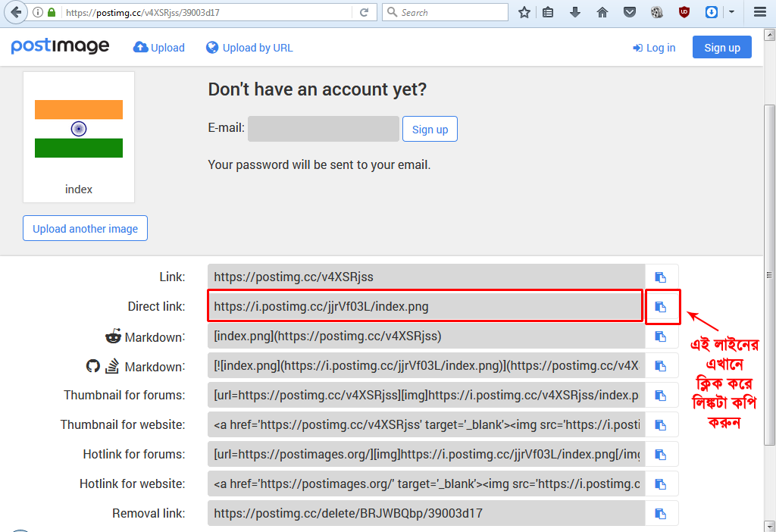Viewport: 776px width, 532px height.
Task: Click the address bar URL
Action: 208,12
